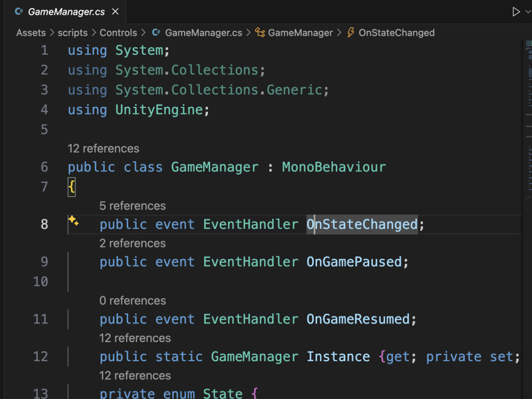The height and width of the screenshot is (399, 532).
Task: Click EventHandler type on line 9
Action: click(251, 262)
